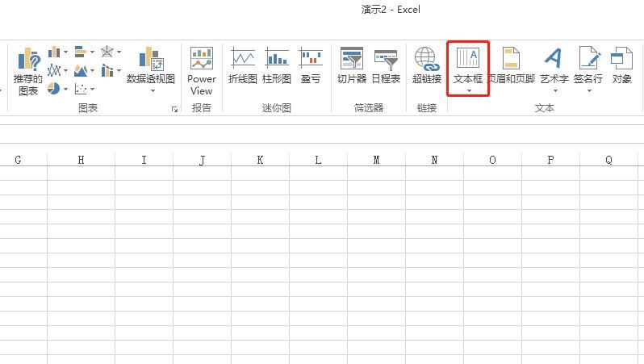Expand the PivotChart (数据透视图) dropdown
Image resolution: width=644 pixels, height=364 pixels.
[x=151, y=90]
